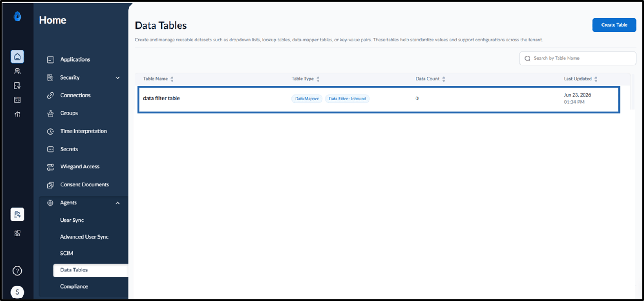Screen dimensions: 644x301
Task: Click the Data Mapper tag
Action: 307,99
